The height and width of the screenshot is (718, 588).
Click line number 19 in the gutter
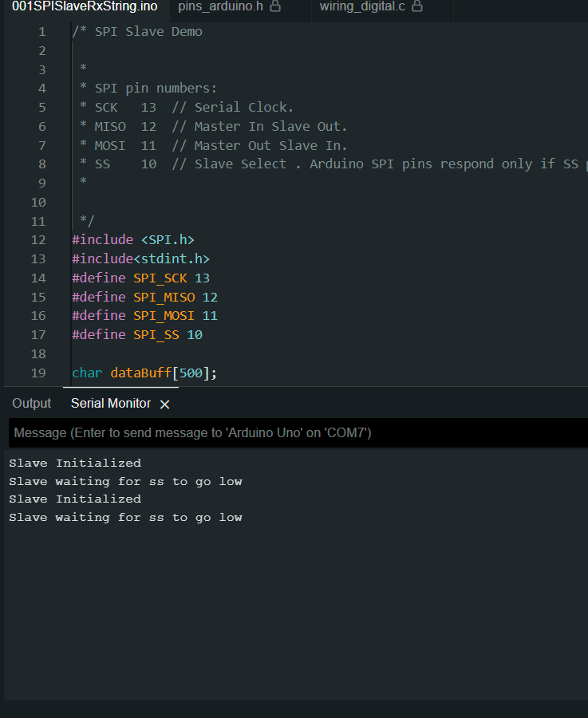coord(38,373)
